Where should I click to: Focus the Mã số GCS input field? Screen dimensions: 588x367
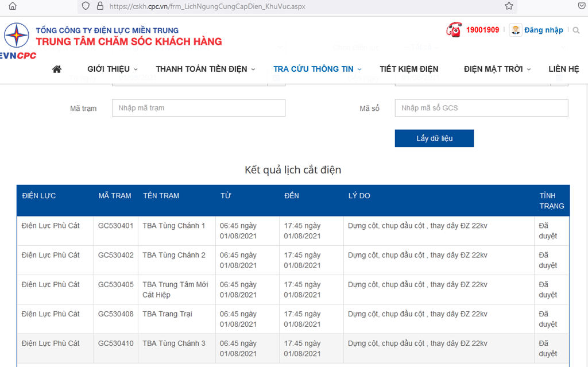[481, 108]
